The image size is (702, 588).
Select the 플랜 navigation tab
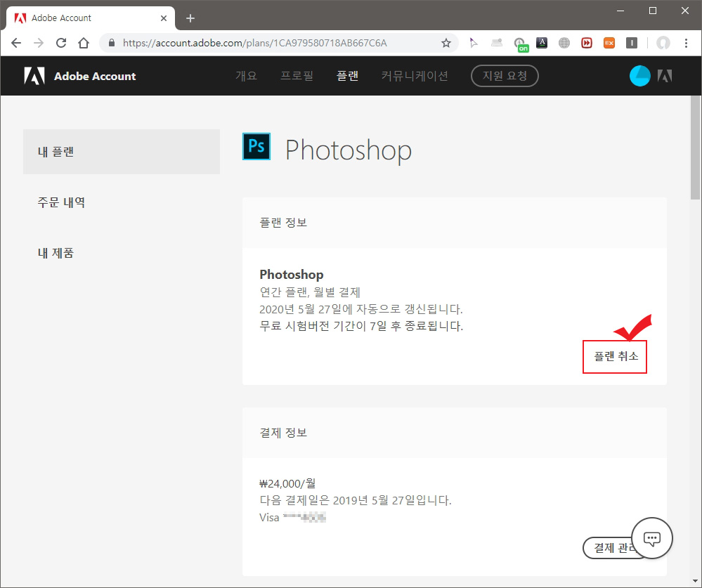(x=347, y=76)
